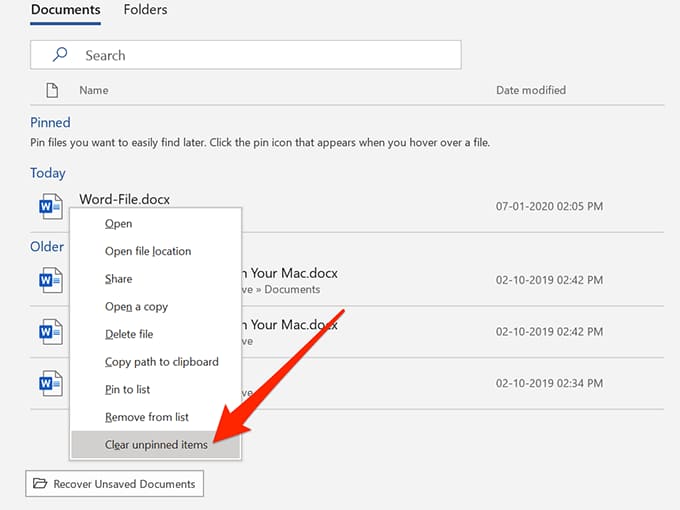Click Clear unpinned items
The height and width of the screenshot is (510, 680).
(156, 445)
